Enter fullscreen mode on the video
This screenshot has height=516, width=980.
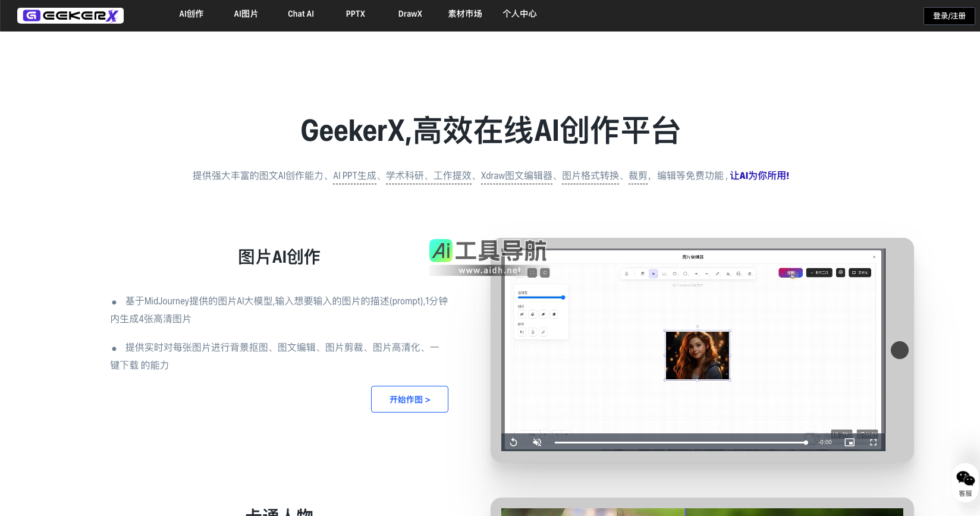(x=873, y=442)
